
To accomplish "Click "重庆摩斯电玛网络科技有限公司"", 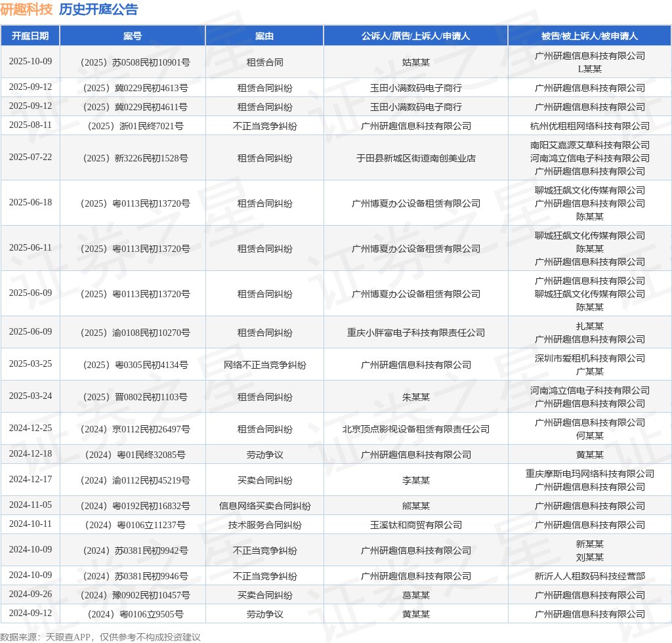I will (x=590, y=474).
